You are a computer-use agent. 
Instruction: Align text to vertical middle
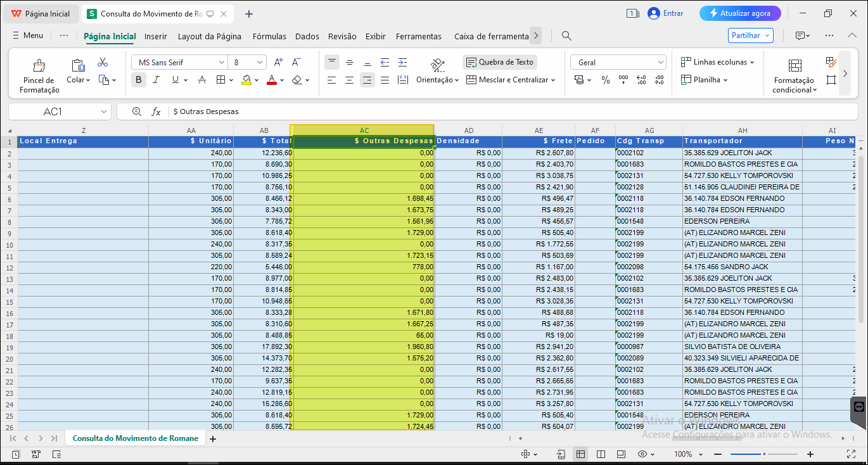[x=350, y=62]
